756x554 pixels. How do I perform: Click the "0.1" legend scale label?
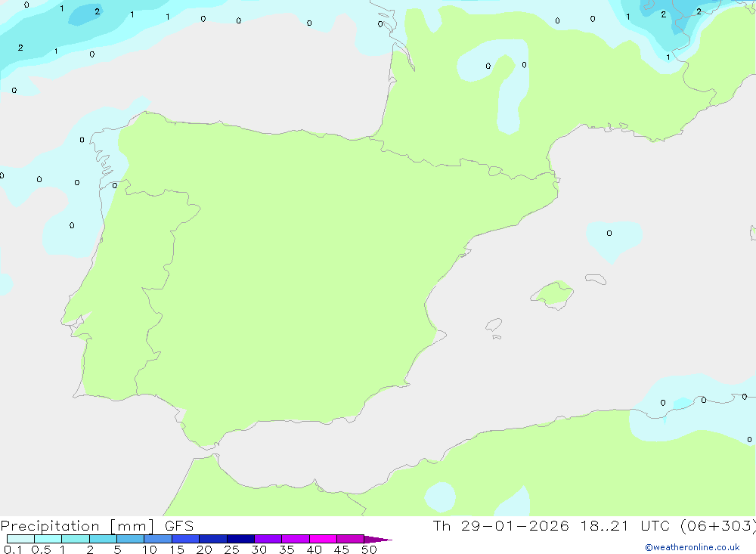pos(13,549)
